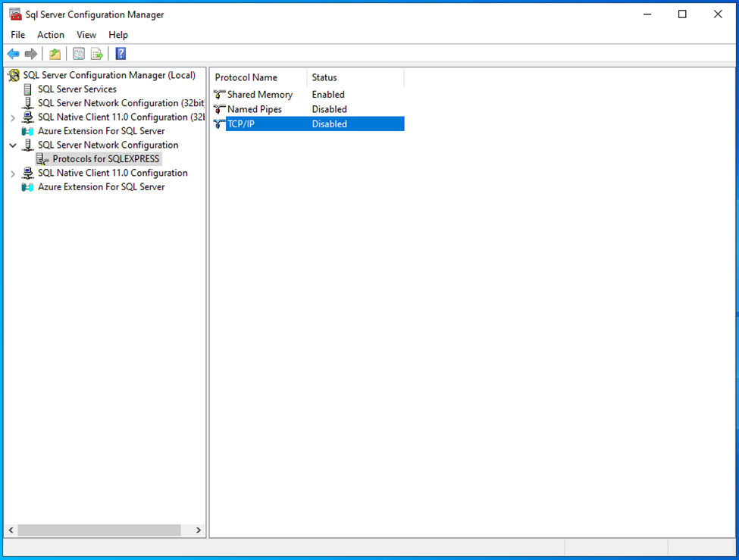The width and height of the screenshot is (739, 560).
Task: Open the Help menu
Action: 117,35
